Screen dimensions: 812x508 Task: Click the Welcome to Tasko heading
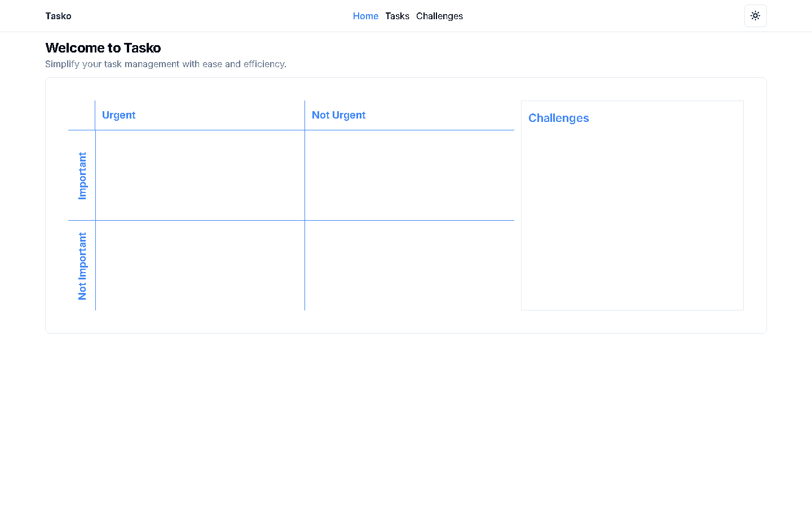pyautogui.click(x=103, y=48)
